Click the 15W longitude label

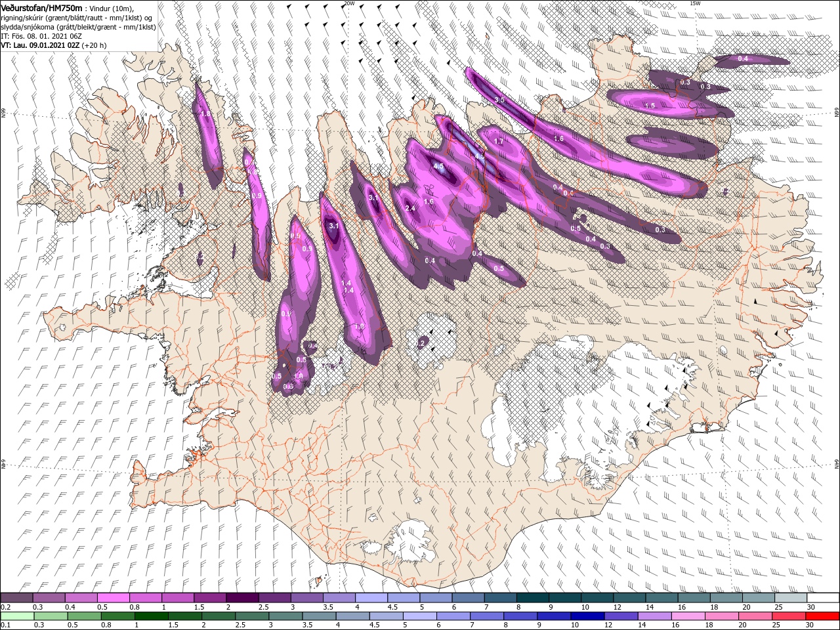695,3
